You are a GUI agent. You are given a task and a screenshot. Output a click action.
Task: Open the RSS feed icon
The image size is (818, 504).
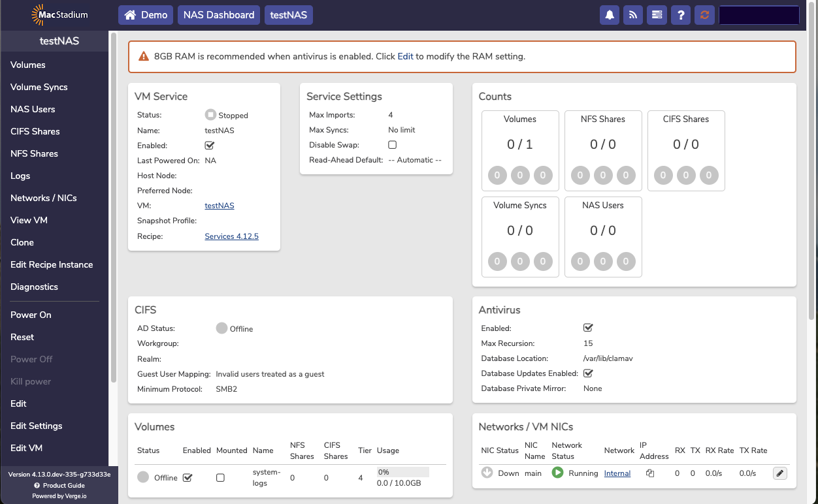(633, 15)
